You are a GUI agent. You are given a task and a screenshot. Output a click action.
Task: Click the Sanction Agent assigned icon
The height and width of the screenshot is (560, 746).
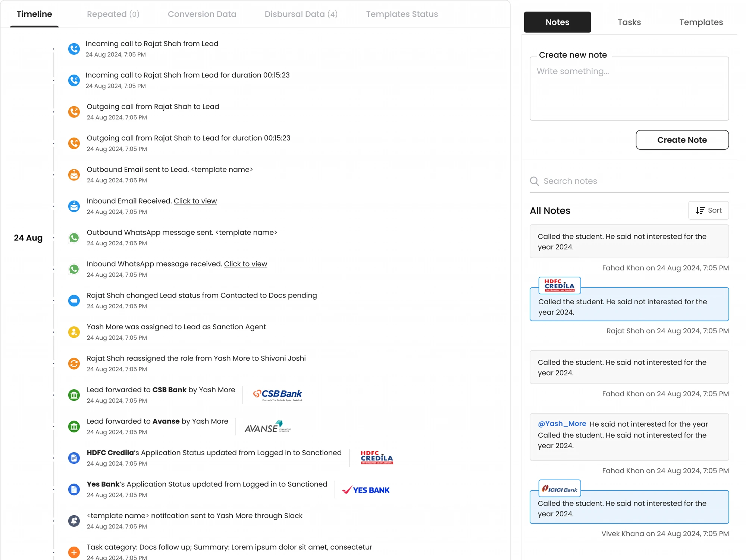[x=74, y=332]
